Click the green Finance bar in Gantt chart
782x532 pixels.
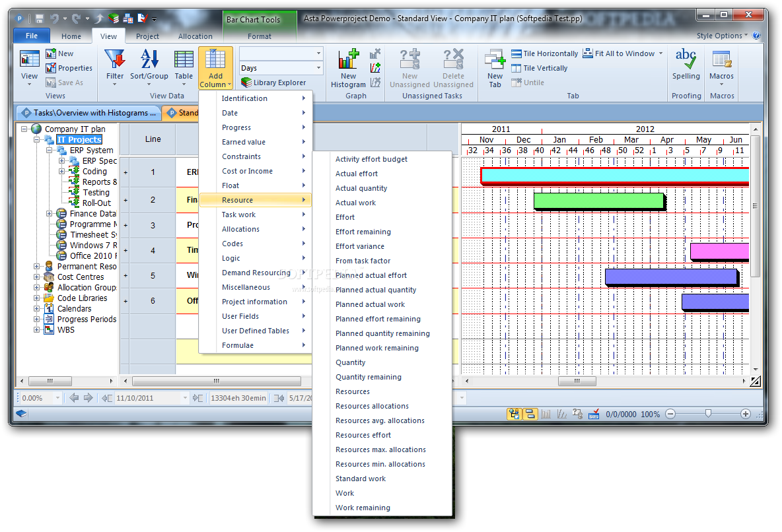[598, 201]
